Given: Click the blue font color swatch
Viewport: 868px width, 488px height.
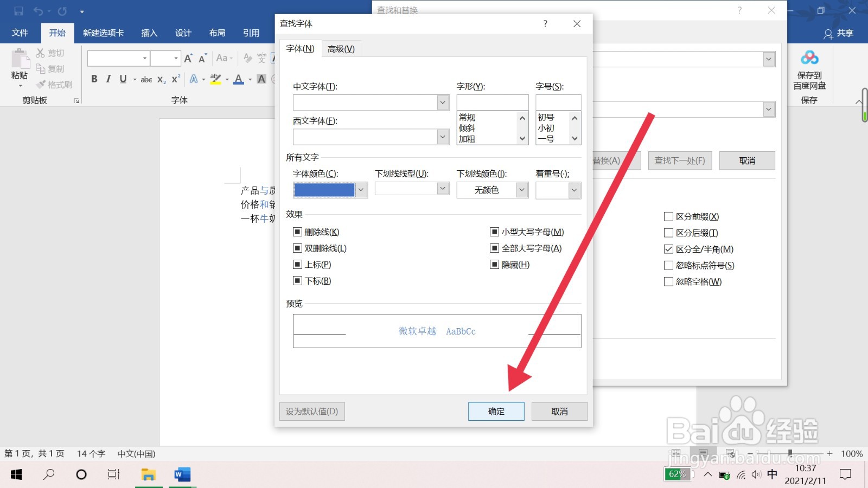Looking at the screenshot, I should pos(324,190).
